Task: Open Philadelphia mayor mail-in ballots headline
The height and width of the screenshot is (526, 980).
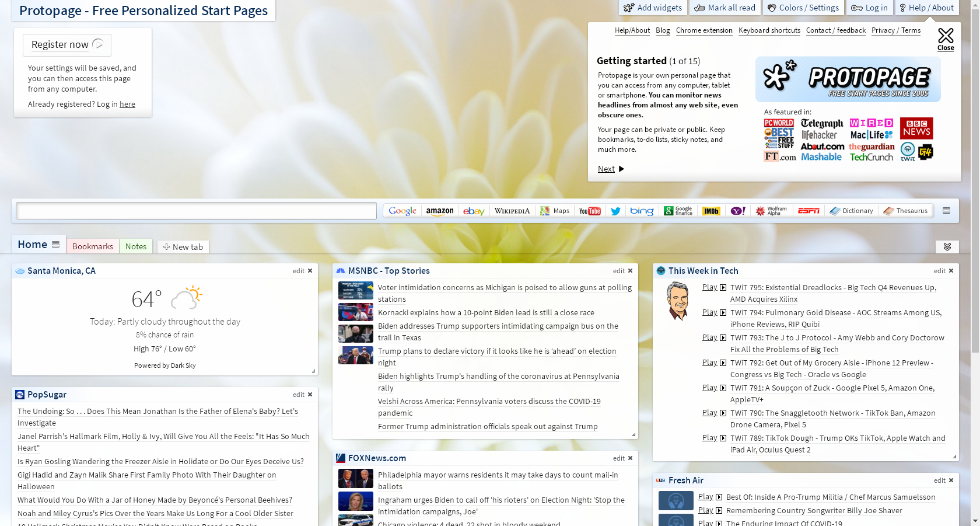Action: [x=498, y=481]
